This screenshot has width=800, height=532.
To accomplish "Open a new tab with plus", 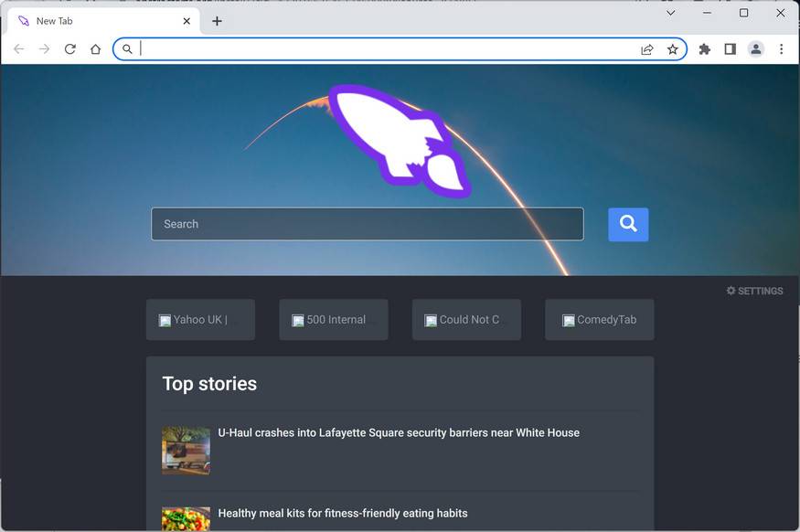I will 217,21.
